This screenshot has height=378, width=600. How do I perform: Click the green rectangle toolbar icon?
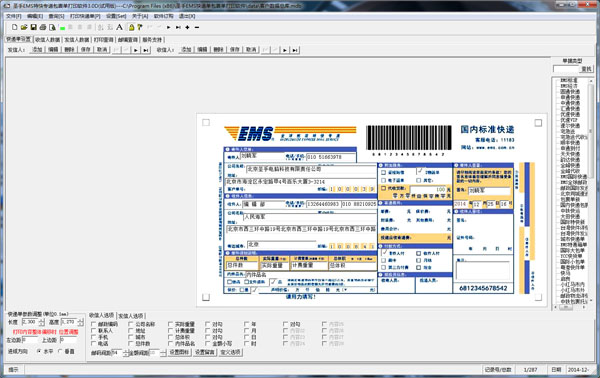(x=62, y=28)
